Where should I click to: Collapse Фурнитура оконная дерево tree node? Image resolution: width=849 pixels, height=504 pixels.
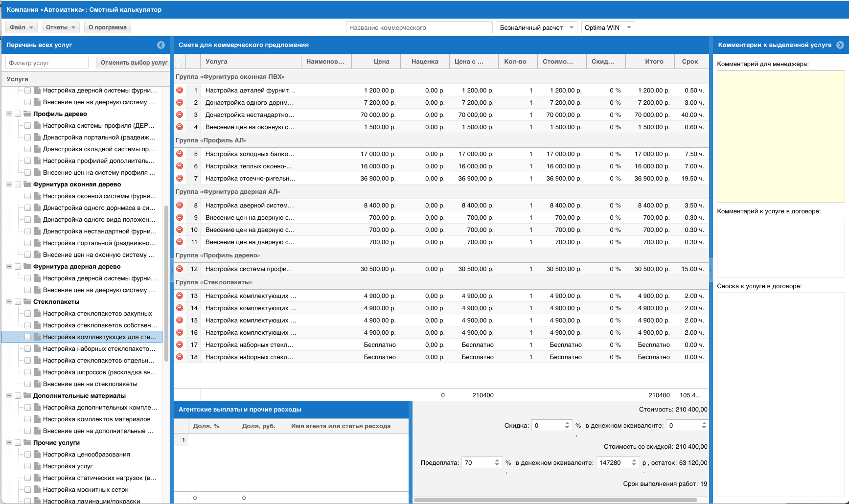9,184
